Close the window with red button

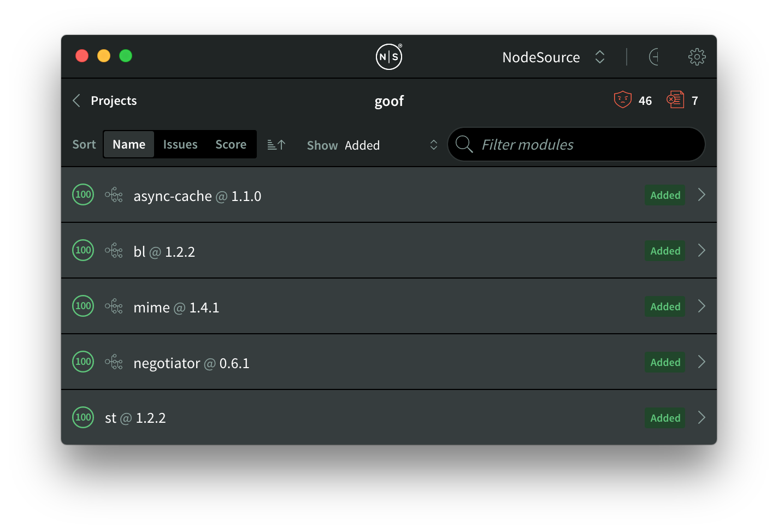click(x=82, y=56)
